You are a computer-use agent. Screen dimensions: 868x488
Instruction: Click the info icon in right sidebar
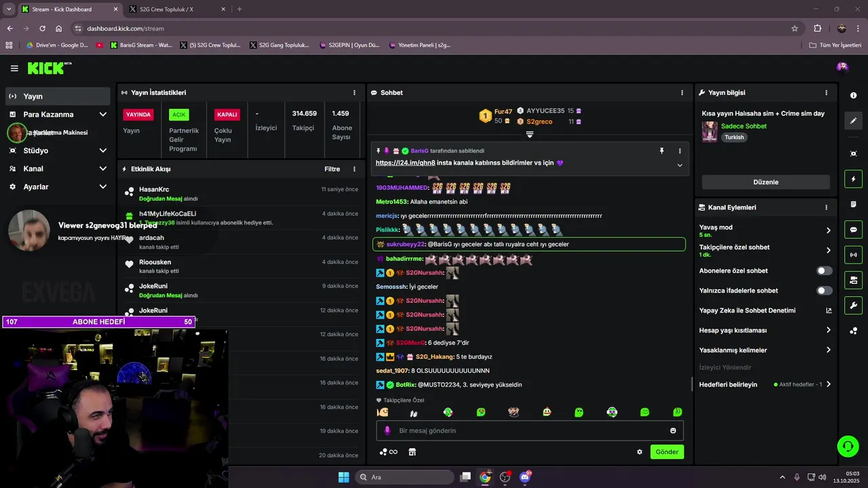tap(853, 96)
